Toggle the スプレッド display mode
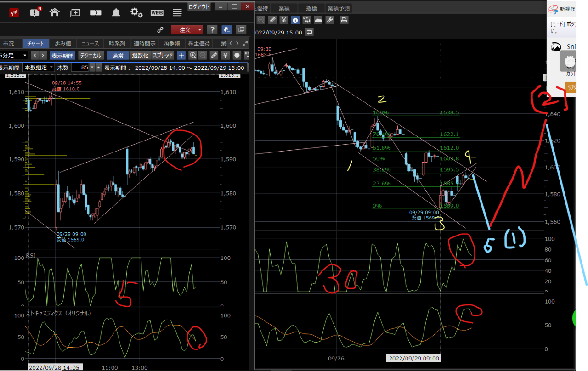The image size is (588, 371). (163, 56)
